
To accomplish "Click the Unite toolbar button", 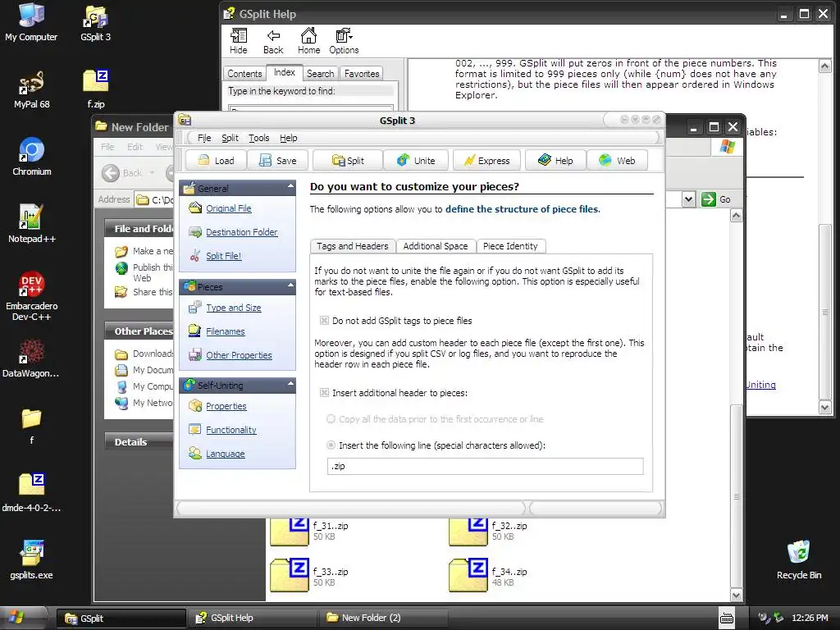I will [x=416, y=161].
